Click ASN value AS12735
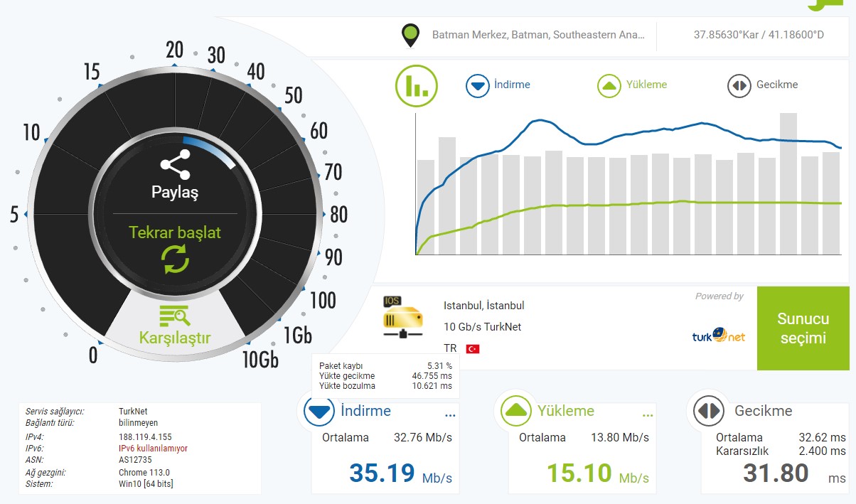The width and height of the screenshot is (856, 504). coord(135,460)
